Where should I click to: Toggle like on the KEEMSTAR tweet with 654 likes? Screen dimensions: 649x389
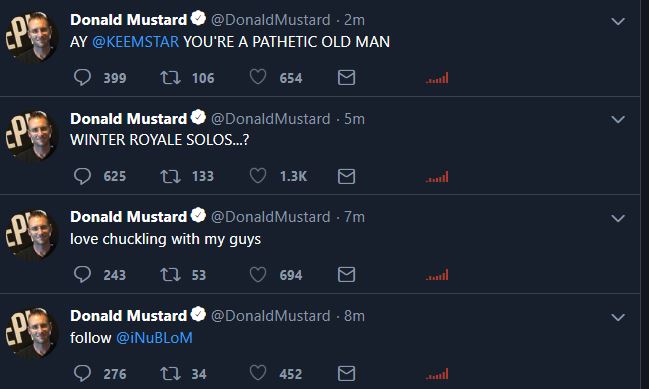click(258, 77)
